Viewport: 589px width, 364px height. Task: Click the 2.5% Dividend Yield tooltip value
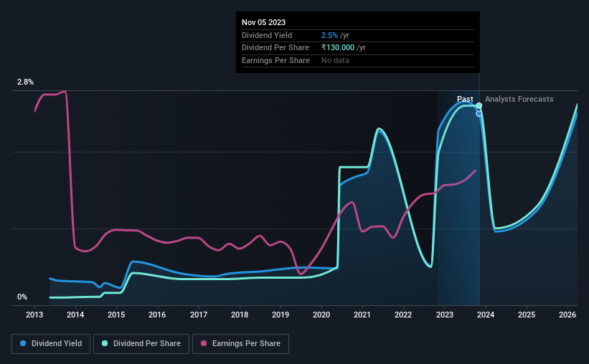[x=329, y=35]
